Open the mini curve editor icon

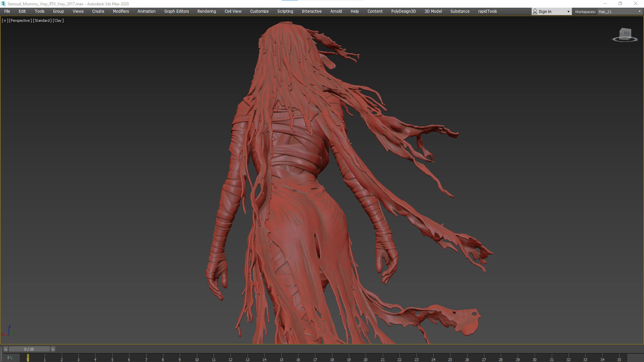click(x=10, y=358)
